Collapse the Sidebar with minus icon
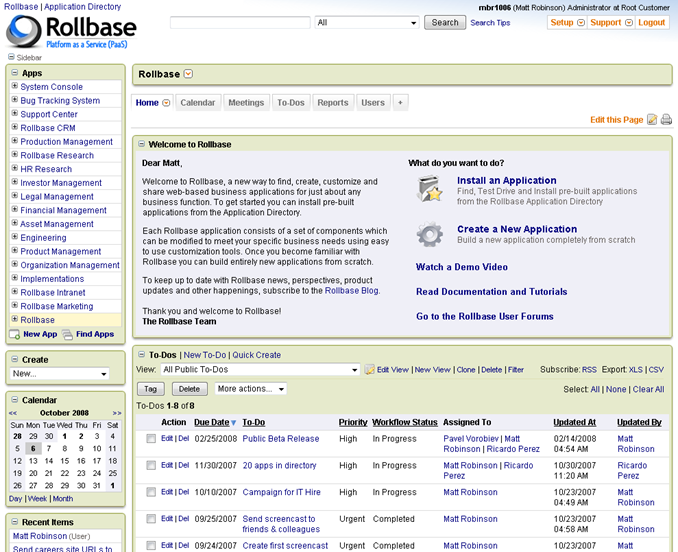The width and height of the screenshot is (678, 552). tap(11, 57)
